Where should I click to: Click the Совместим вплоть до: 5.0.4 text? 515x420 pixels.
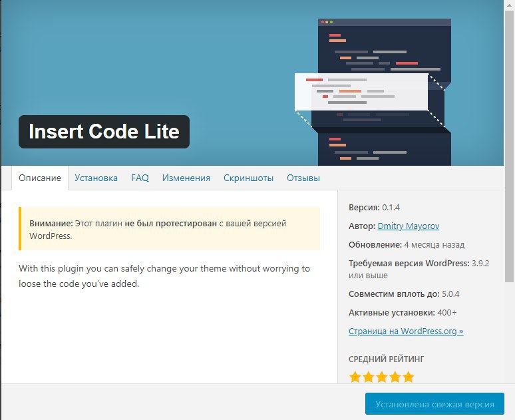[404, 294]
